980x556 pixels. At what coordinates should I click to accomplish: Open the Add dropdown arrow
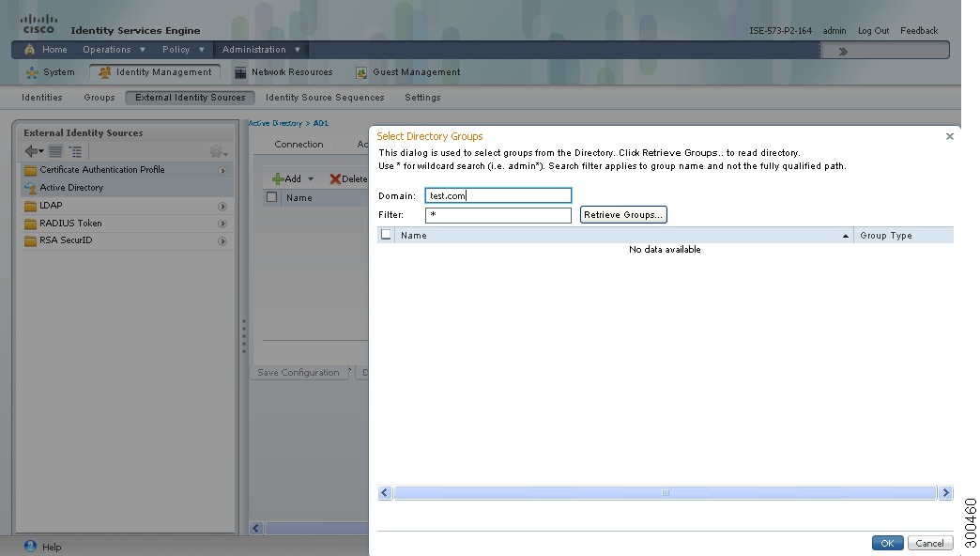point(311,178)
